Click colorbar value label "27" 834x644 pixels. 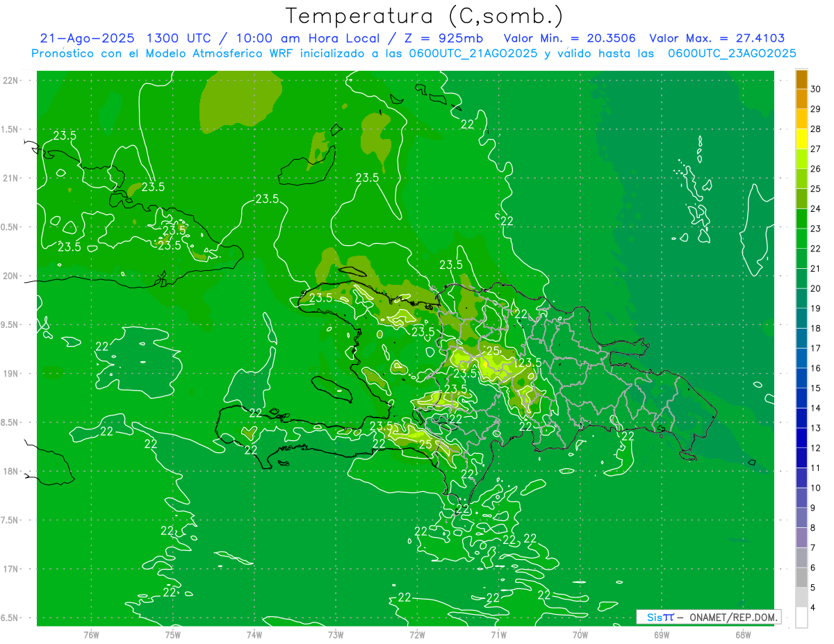pyautogui.click(x=816, y=149)
